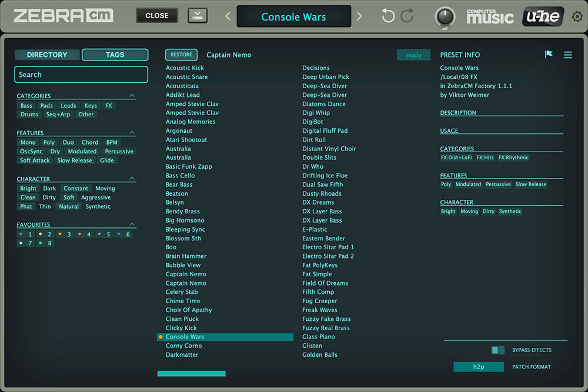This screenshot has height=392, width=588.
Task: Select the Atari Shootout preset
Action: coord(186,140)
